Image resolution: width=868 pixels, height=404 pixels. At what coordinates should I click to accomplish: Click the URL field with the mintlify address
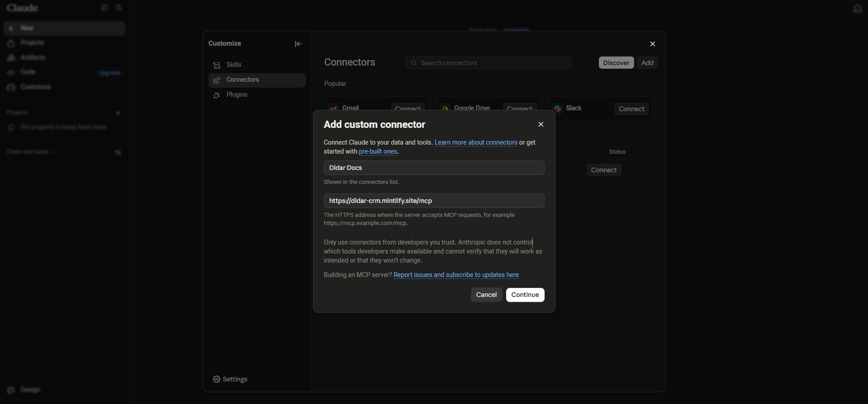[434, 201]
